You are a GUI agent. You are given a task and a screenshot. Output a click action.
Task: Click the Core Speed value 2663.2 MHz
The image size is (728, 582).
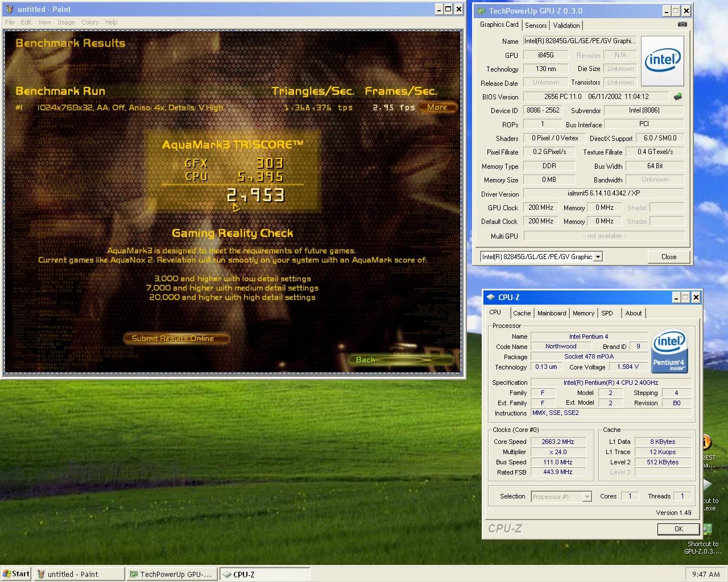tap(558, 442)
